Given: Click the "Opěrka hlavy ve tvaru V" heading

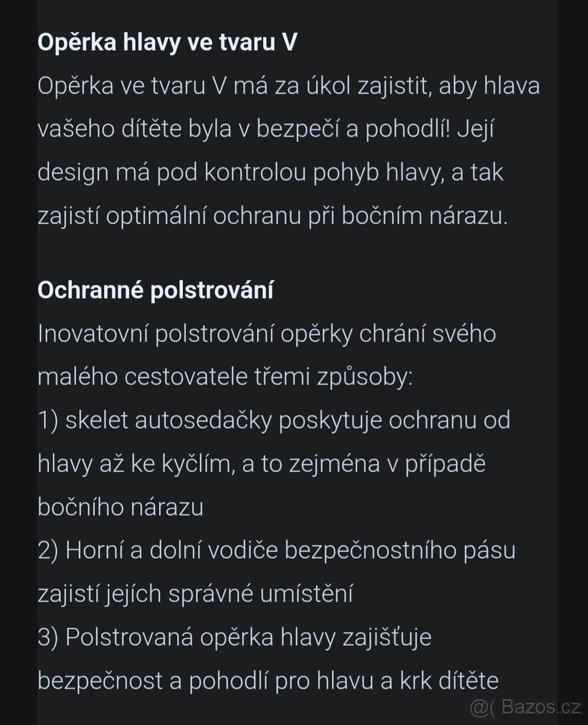Looking at the screenshot, I should pyautogui.click(x=167, y=43).
